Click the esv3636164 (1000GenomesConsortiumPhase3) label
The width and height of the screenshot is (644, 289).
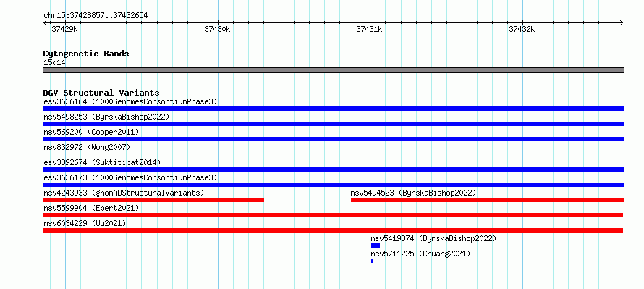[130, 101]
